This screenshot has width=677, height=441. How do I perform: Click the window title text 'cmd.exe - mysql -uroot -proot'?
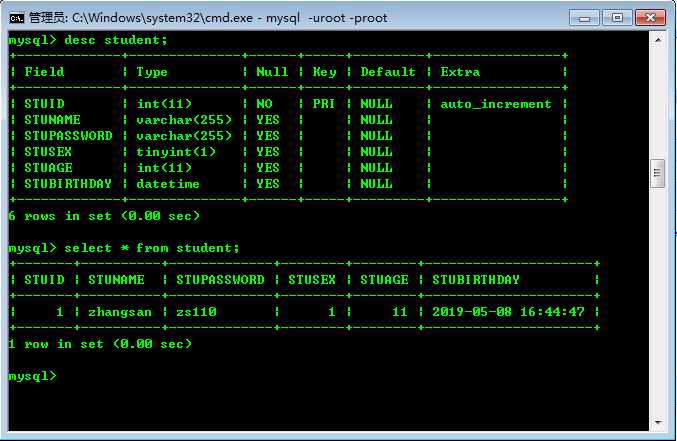[296, 18]
